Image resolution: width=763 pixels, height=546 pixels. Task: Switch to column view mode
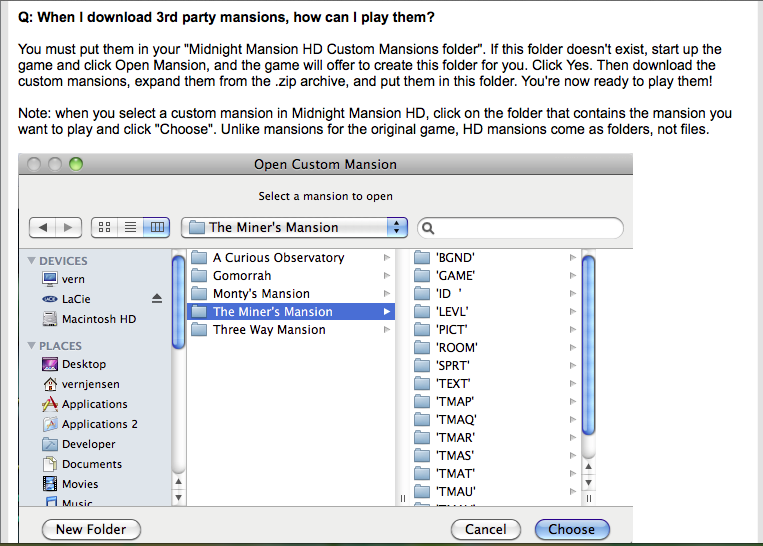156,228
